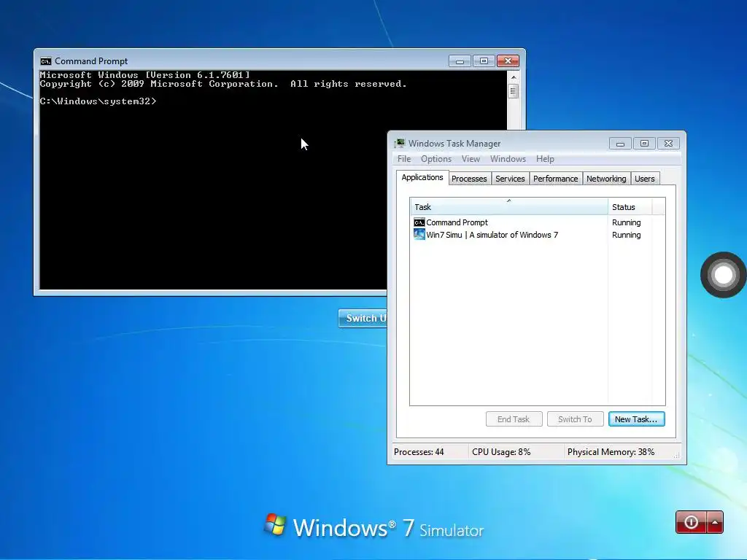This screenshot has width=747, height=560.
Task: Close the Windows Task Manager window
Action: (668, 144)
